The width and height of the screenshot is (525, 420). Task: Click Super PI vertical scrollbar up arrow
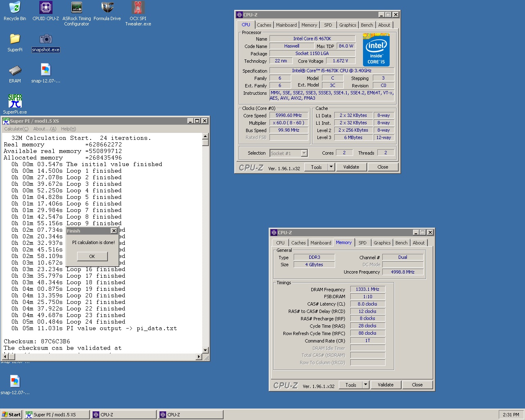click(205, 136)
